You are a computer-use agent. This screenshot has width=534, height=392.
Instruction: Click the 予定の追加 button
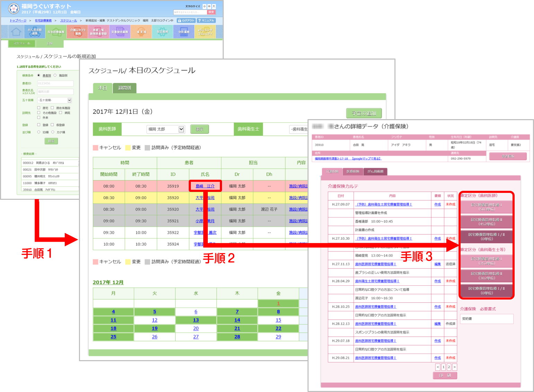[x=364, y=113]
